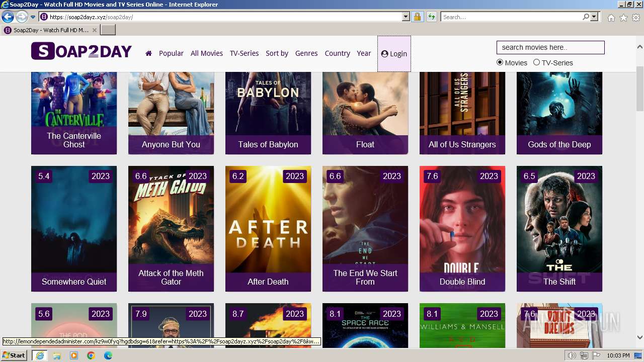Open The Space Race movie poster
This screenshot has height=362, width=644.
coord(365,326)
